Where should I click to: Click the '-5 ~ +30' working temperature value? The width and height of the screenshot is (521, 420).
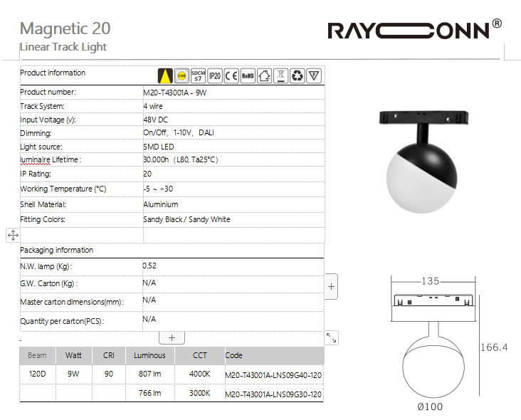[x=158, y=189]
